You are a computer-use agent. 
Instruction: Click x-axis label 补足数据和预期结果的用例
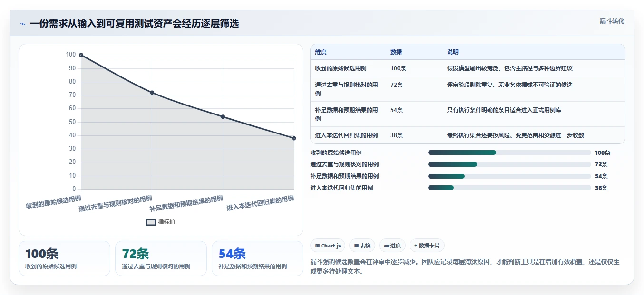point(186,203)
